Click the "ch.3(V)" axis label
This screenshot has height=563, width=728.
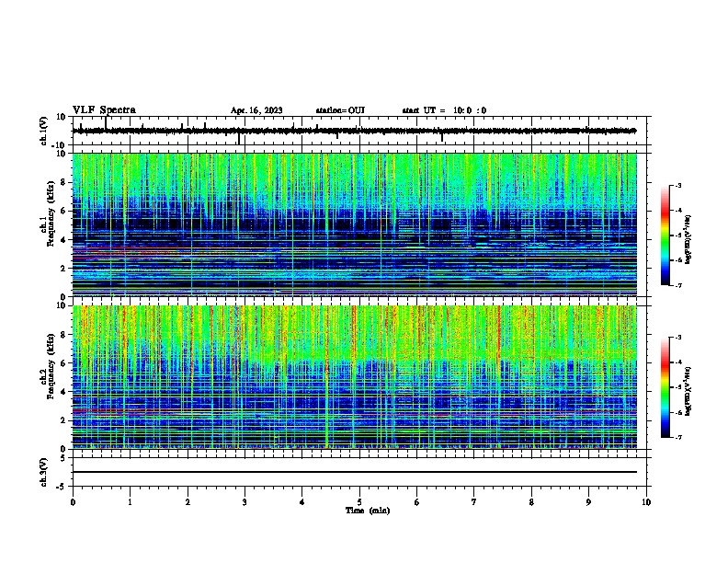tap(44, 473)
